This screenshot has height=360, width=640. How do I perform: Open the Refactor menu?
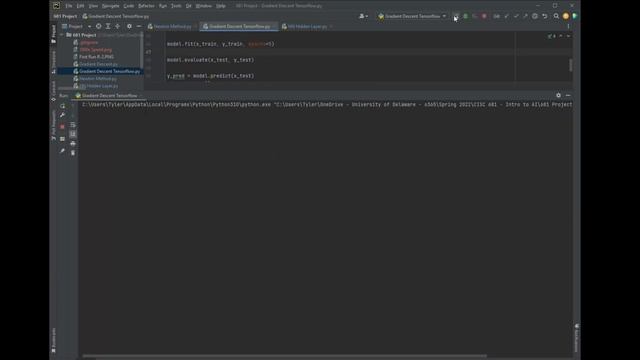(x=146, y=6)
